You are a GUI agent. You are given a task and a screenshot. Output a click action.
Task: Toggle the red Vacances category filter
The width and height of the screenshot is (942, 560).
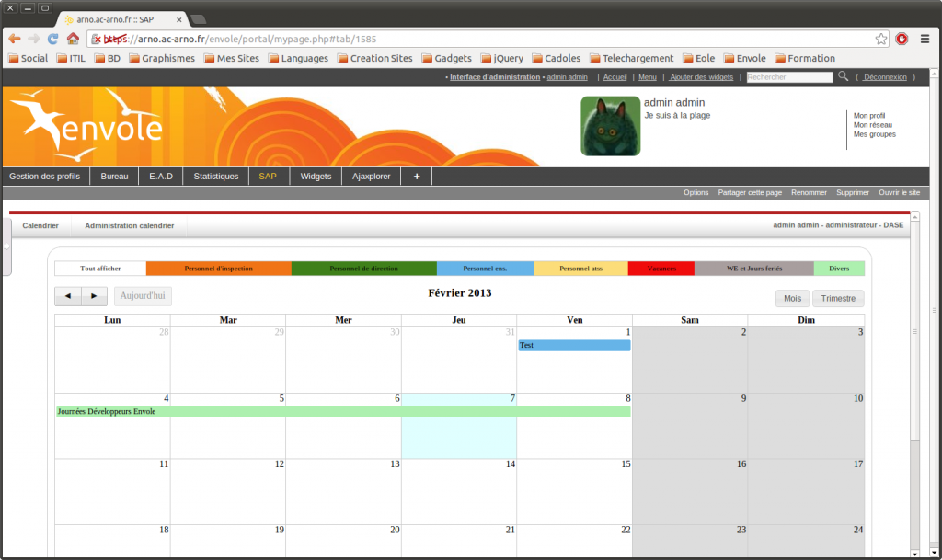tap(661, 269)
